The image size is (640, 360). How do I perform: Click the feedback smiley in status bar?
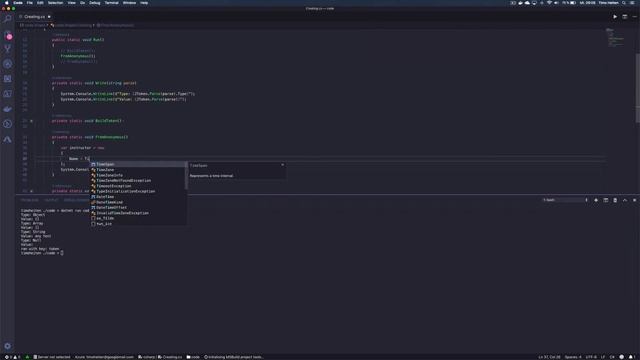[x=622, y=357]
